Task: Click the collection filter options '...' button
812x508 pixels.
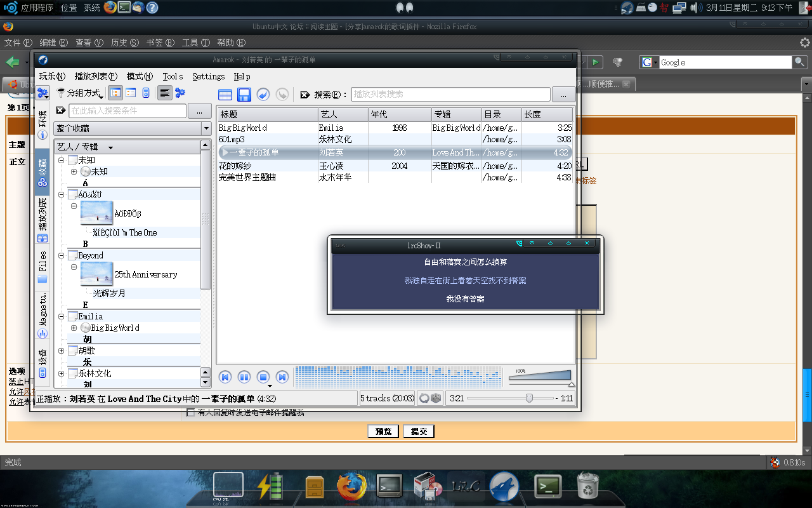Action: [200, 110]
